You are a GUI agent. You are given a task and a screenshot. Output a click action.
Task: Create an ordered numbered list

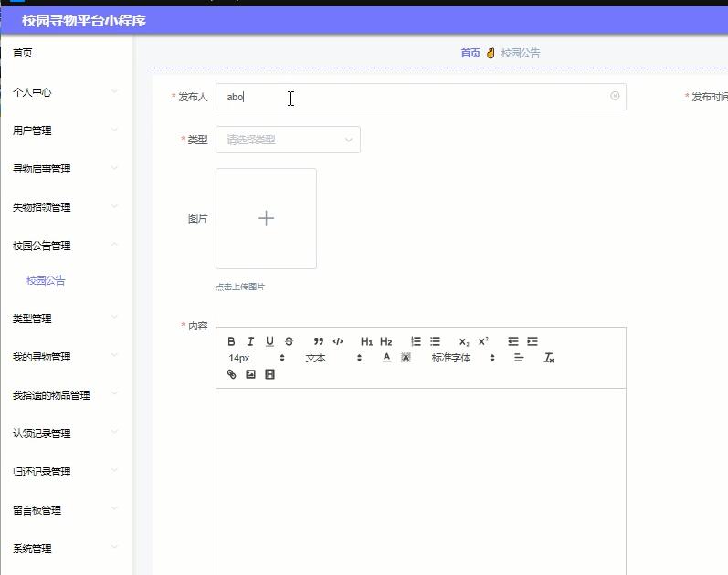point(416,341)
